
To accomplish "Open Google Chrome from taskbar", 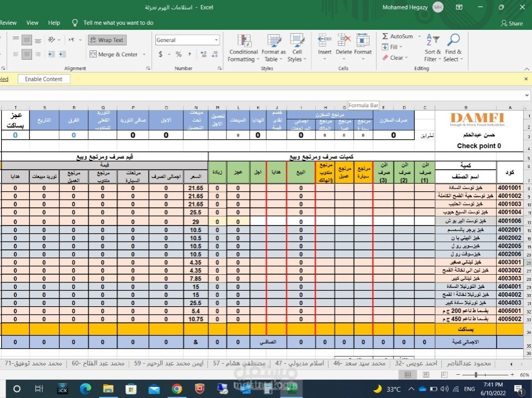I will (x=176, y=389).
